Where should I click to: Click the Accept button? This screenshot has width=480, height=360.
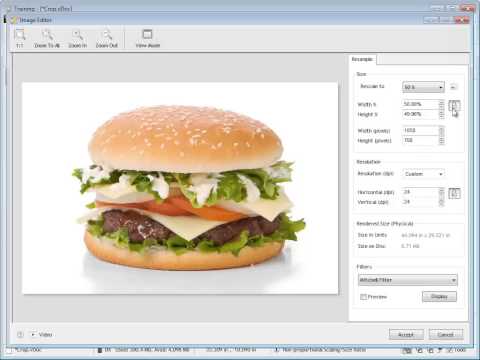click(x=406, y=334)
